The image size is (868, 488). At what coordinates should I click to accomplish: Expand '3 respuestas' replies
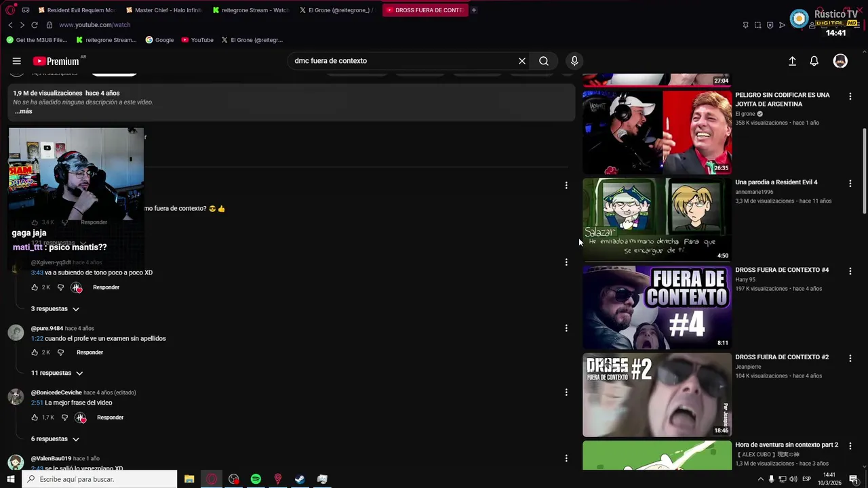coord(55,309)
